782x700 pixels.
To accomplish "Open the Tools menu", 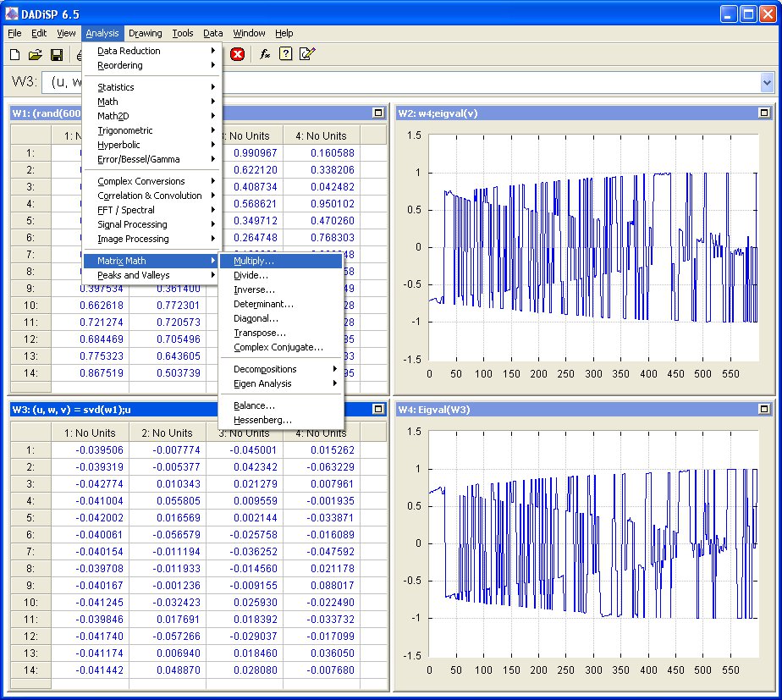I will coord(183,33).
